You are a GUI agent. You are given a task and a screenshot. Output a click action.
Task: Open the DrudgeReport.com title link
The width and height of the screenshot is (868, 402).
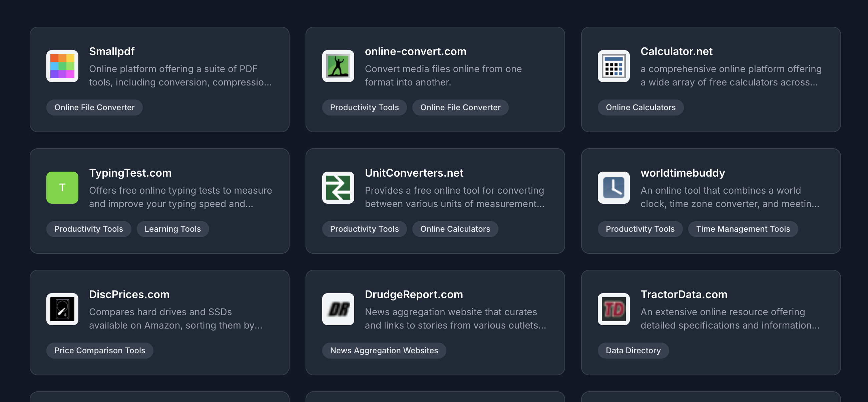pyautogui.click(x=414, y=294)
